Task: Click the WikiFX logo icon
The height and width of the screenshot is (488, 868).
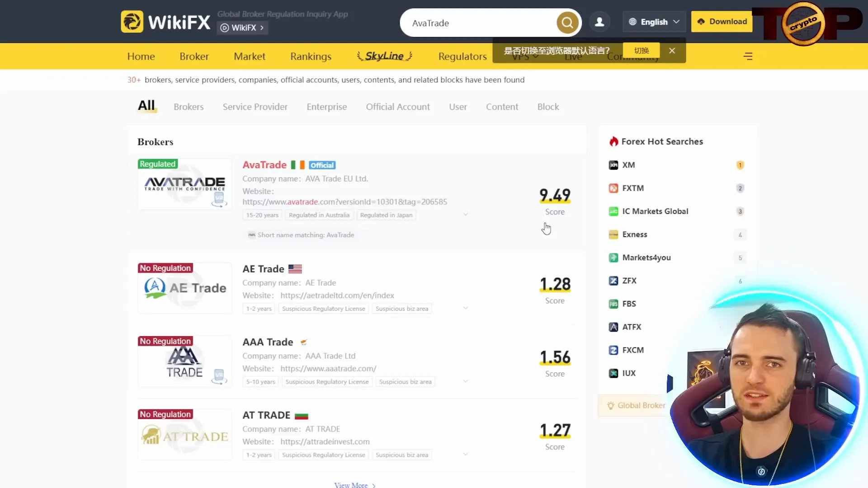Action: (132, 22)
